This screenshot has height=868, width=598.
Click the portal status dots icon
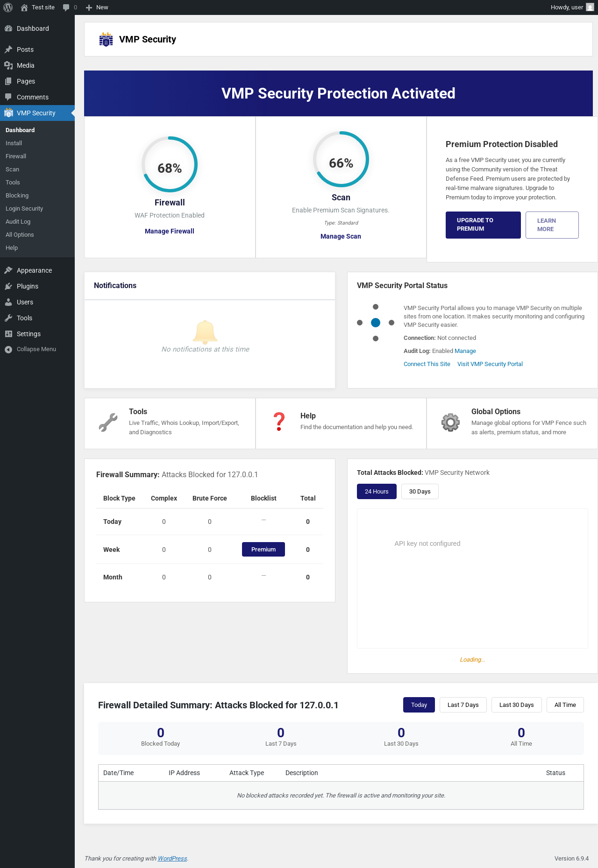click(376, 323)
